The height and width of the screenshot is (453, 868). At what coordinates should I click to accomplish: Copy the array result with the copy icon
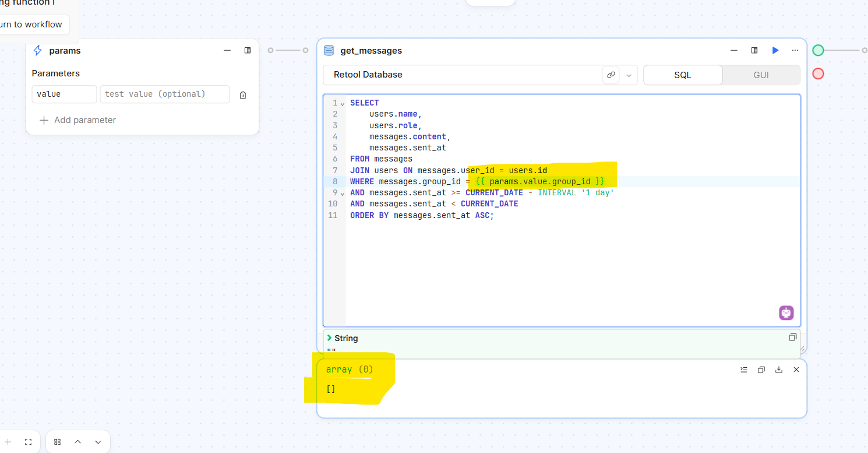[761, 370]
